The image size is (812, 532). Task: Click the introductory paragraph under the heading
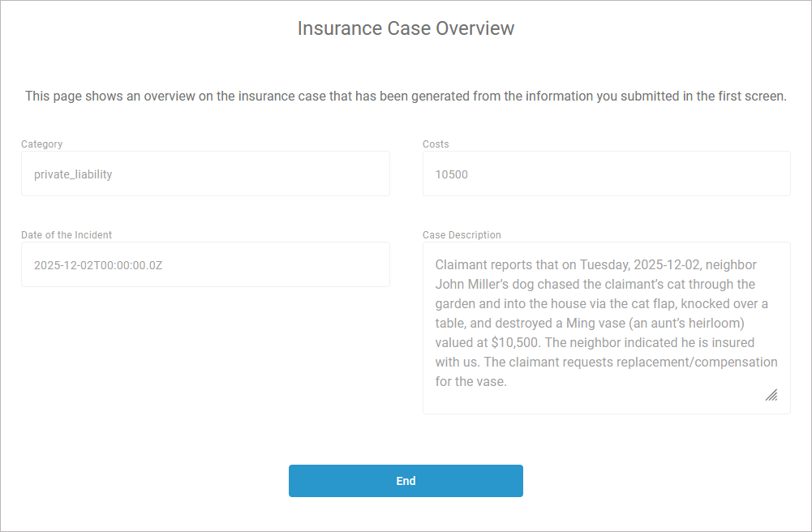(406, 96)
